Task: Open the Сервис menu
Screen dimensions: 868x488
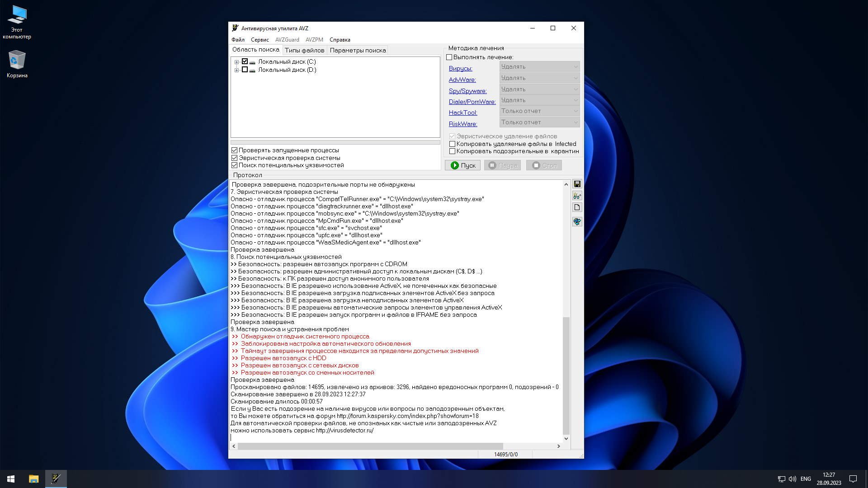Action: [259, 40]
